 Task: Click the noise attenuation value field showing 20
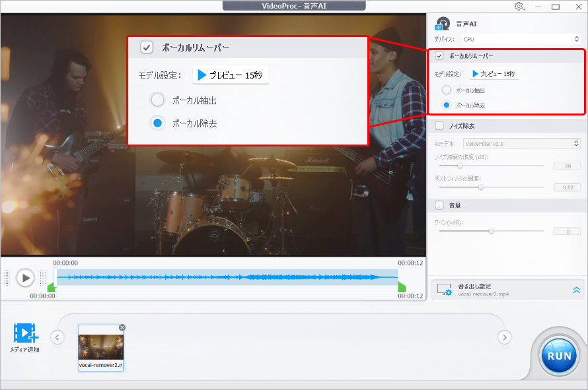[566, 166]
